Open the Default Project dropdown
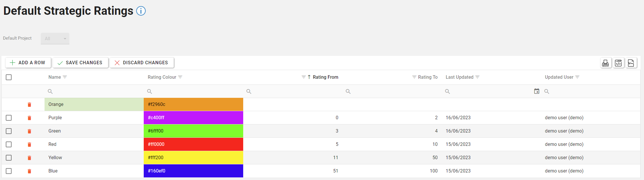 tap(55, 38)
